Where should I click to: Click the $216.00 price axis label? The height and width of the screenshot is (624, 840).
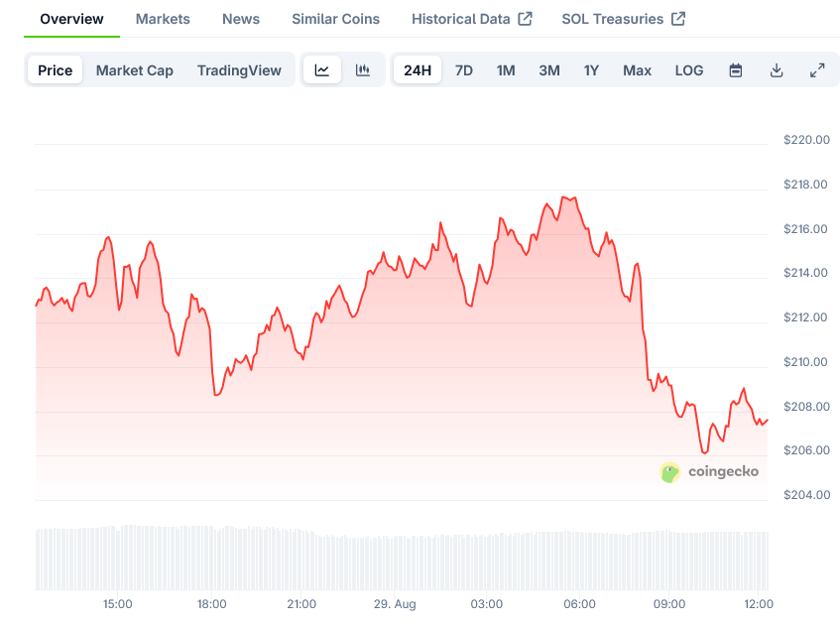pyautogui.click(x=805, y=229)
